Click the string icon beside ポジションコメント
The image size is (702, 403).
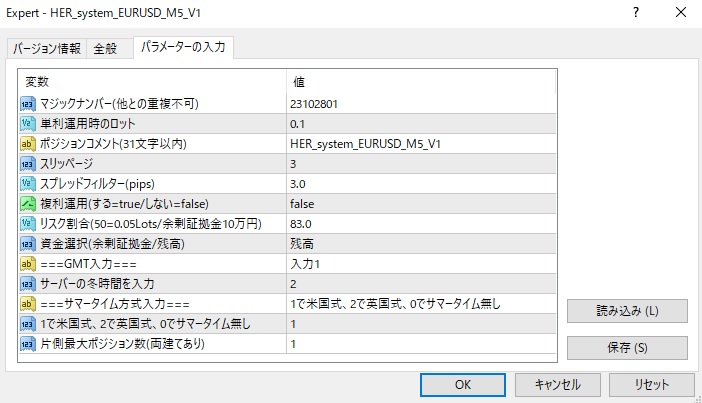pos(27,143)
